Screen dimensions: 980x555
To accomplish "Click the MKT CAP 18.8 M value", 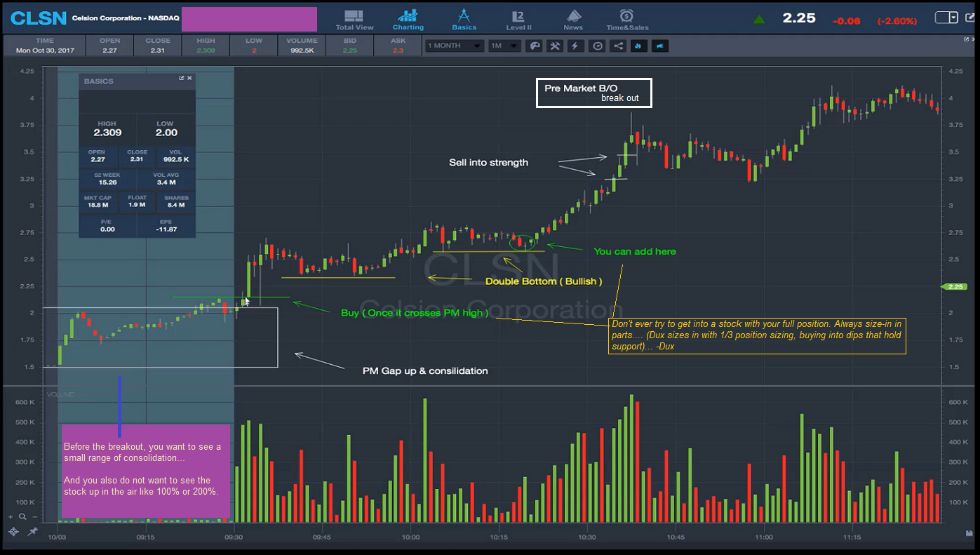I will coord(98,202).
